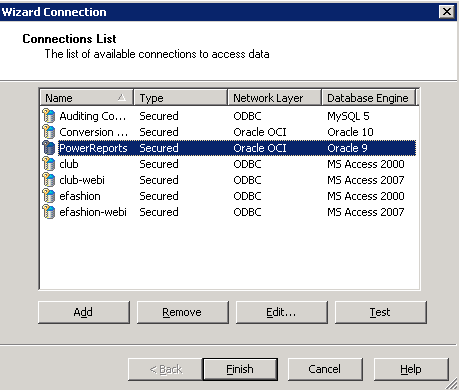Click the Oracle 10 database engine cell
459x390 pixels.
(x=350, y=132)
